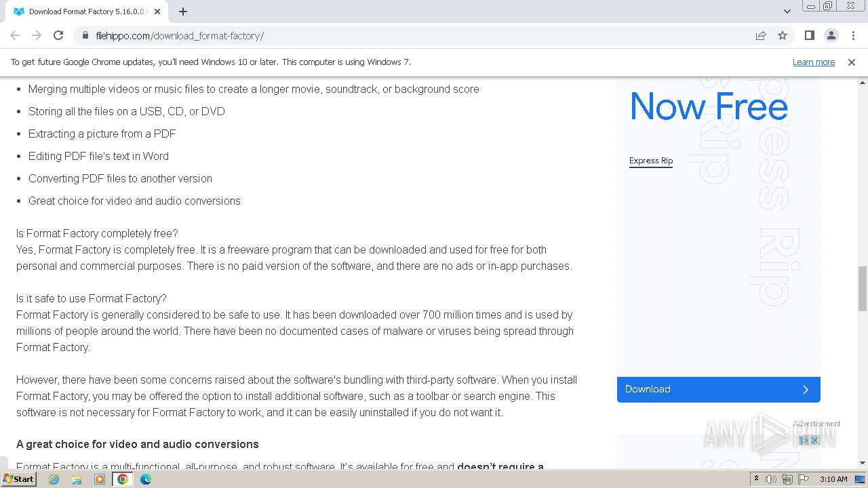Click the scrollbar down arrow
868x488 pixels.
pyautogui.click(x=863, y=463)
